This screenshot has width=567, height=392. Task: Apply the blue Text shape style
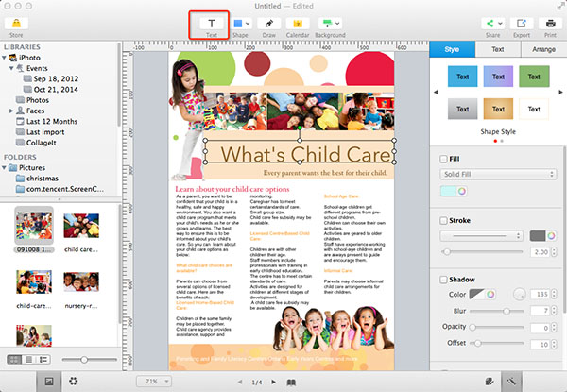(462, 77)
